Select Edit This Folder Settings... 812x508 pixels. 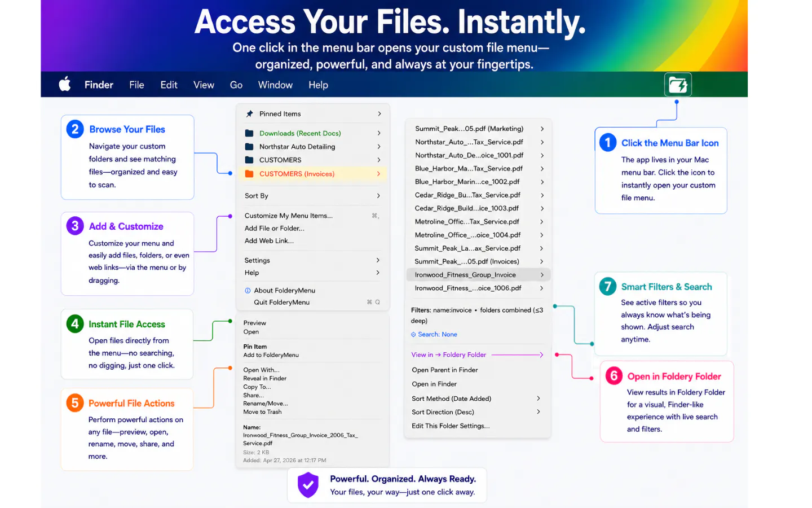click(451, 426)
